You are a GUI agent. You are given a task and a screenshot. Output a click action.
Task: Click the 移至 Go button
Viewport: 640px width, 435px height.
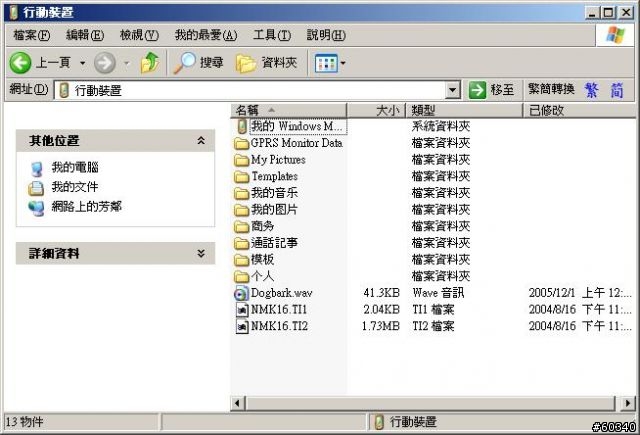coord(491,90)
